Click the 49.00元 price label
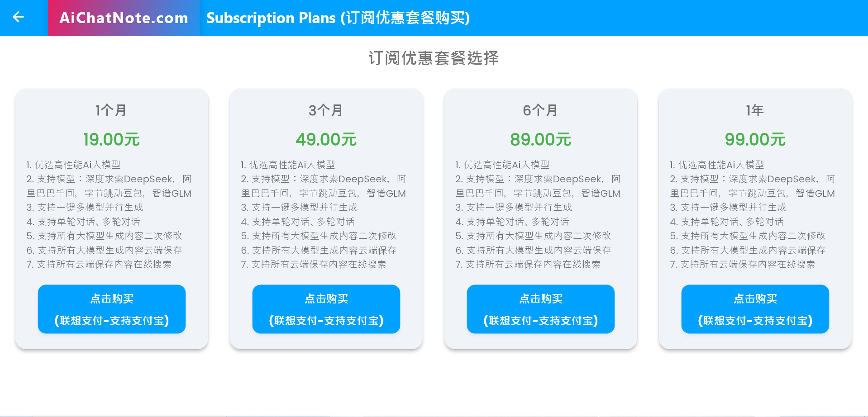 click(x=326, y=139)
